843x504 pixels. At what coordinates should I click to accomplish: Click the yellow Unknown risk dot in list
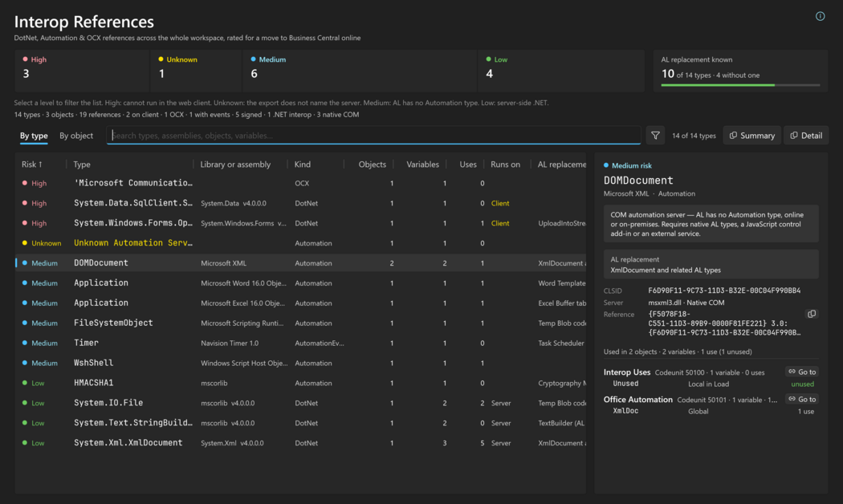[25, 243]
